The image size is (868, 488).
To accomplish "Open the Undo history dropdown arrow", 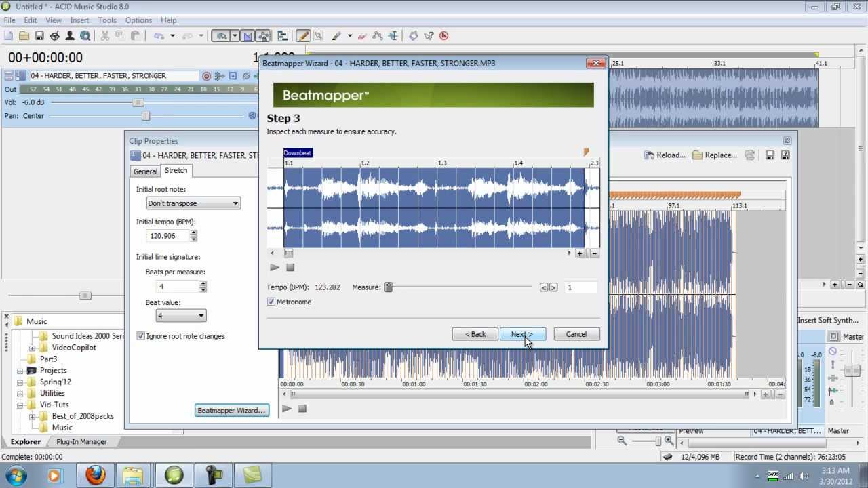I will pos(172,36).
